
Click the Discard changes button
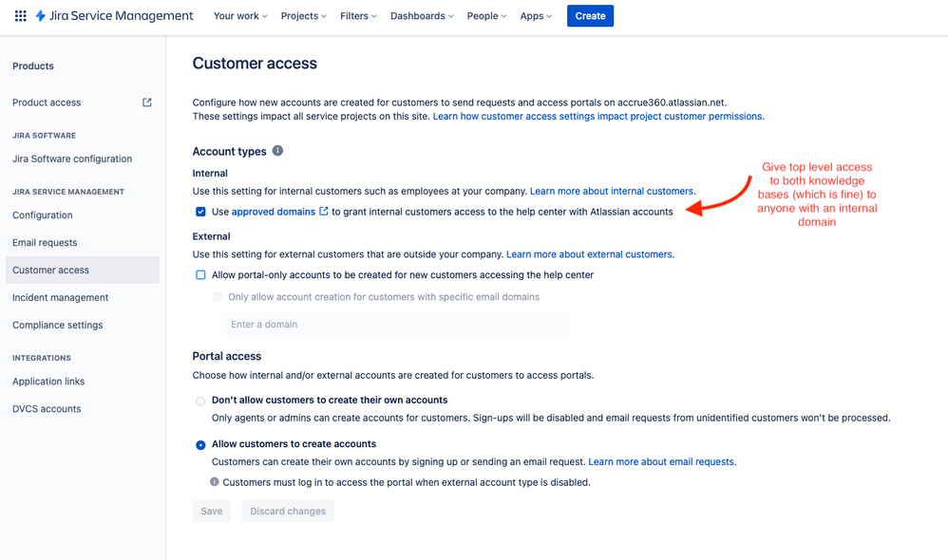coord(288,511)
